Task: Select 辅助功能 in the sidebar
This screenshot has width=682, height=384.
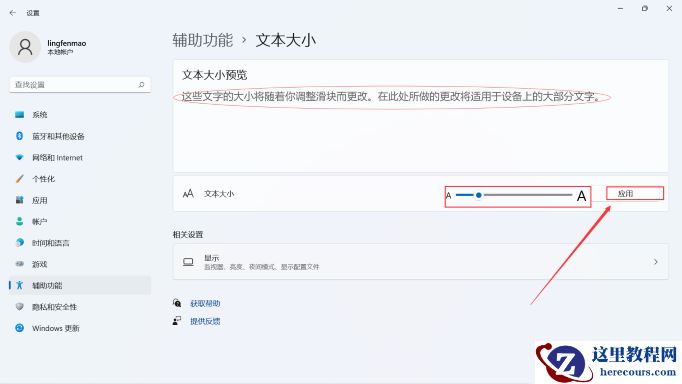Action: click(80, 285)
